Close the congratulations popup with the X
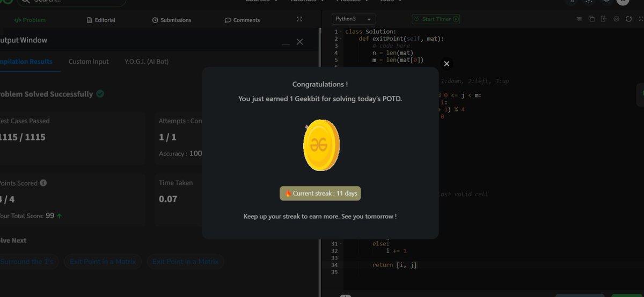 (x=447, y=64)
